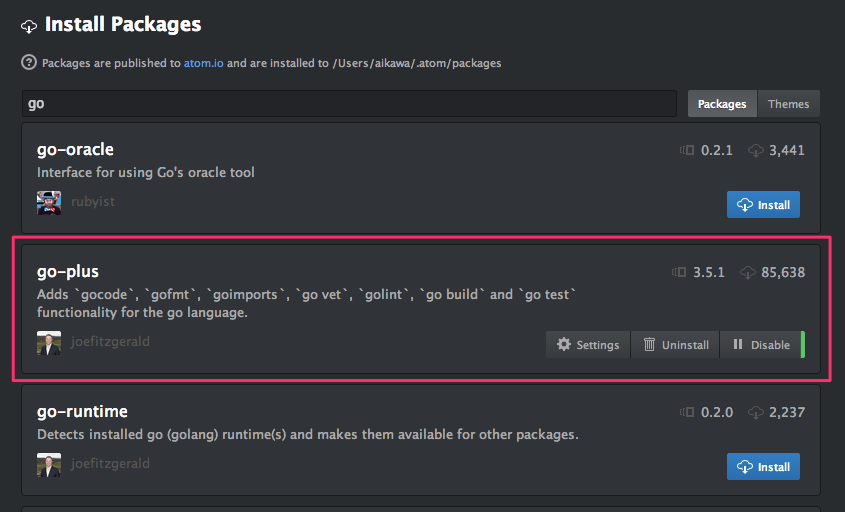Click go-plus version icon beside 3.5.1
845x512 pixels.
pyautogui.click(x=679, y=272)
